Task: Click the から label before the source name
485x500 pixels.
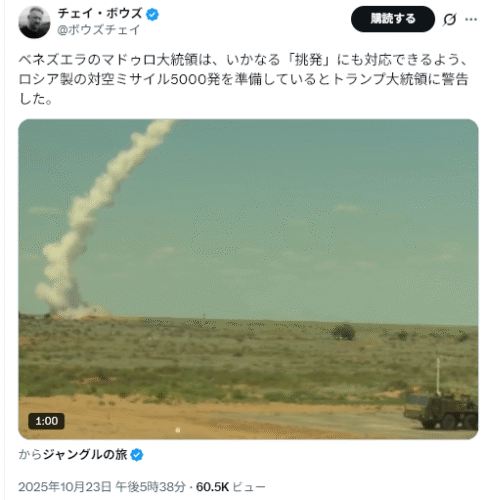Action: pyautogui.click(x=30, y=454)
